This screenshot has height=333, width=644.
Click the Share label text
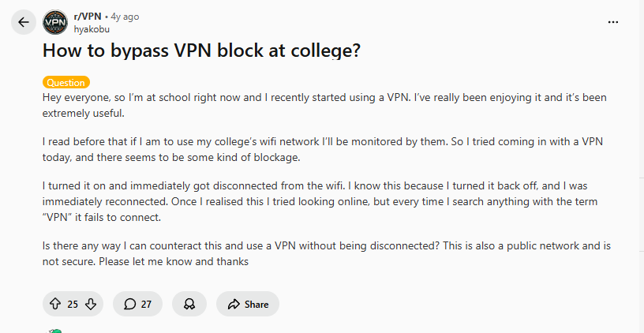click(256, 304)
